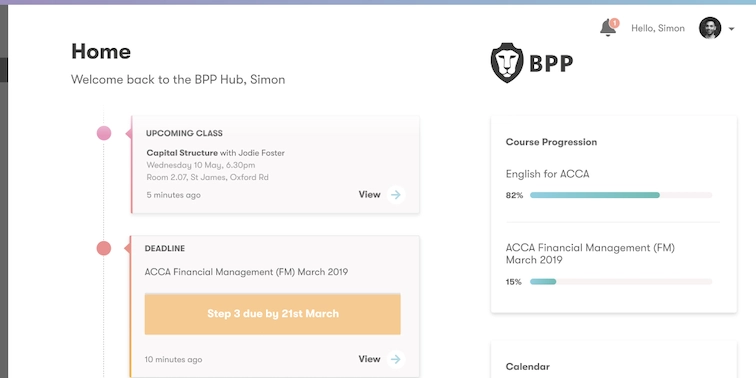Expand the user account dropdown arrow
Image resolution: width=756 pixels, height=378 pixels.
(731, 29)
